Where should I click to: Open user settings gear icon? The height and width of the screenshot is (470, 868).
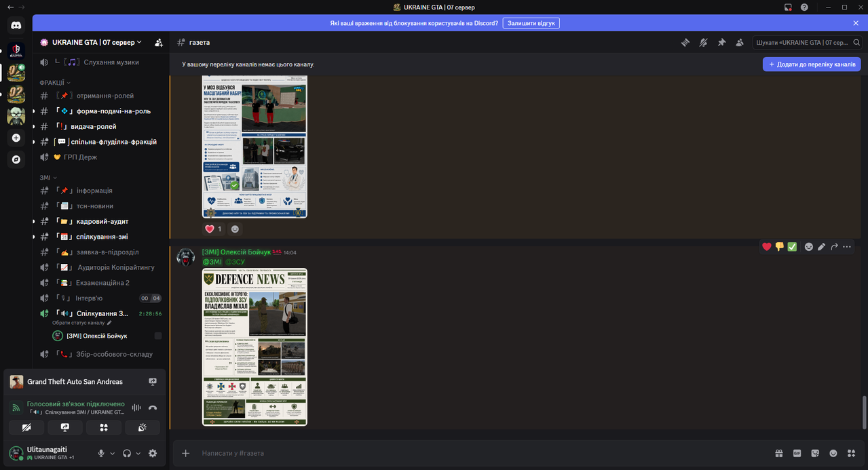pos(153,453)
